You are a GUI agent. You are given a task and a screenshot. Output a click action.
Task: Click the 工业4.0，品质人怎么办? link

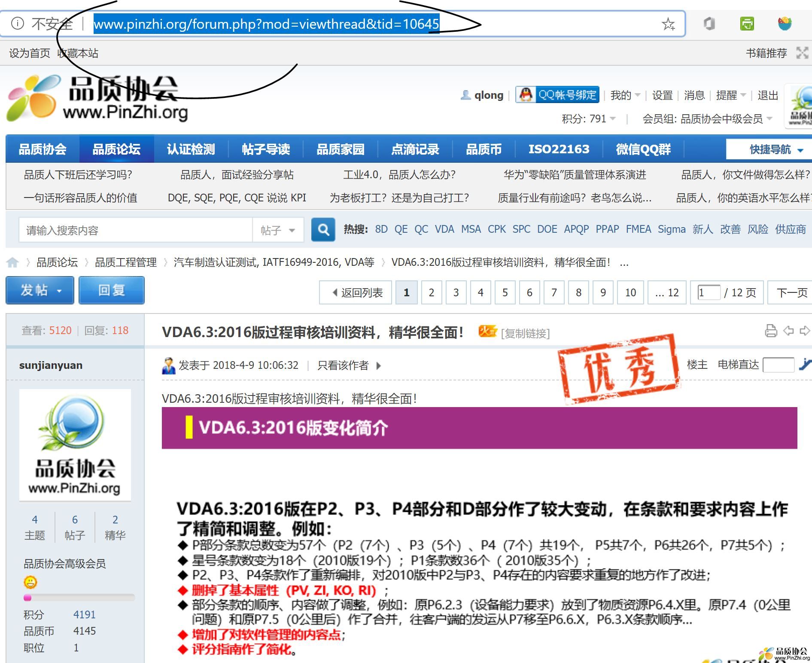click(399, 175)
